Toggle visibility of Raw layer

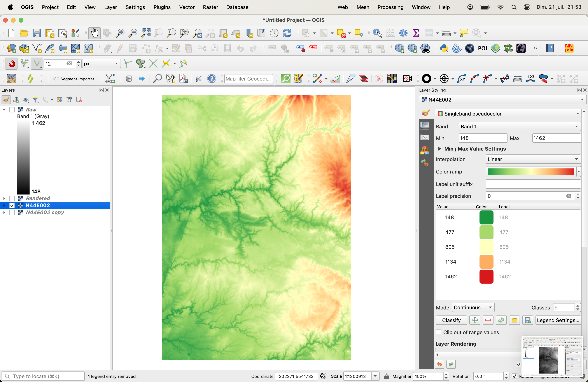pyautogui.click(x=12, y=110)
